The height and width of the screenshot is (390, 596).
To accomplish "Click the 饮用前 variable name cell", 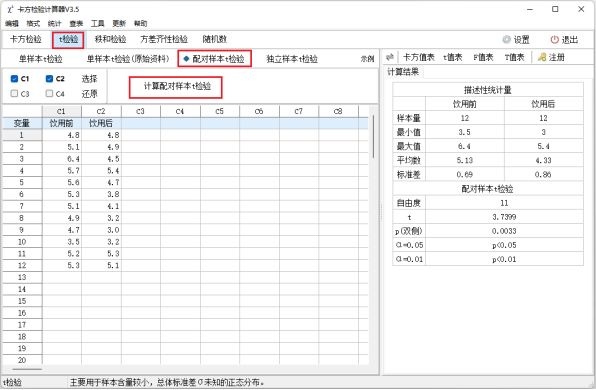I will [62, 123].
